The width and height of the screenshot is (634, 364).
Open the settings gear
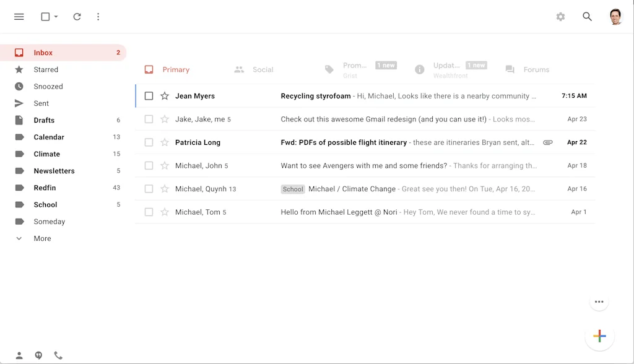(x=560, y=17)
